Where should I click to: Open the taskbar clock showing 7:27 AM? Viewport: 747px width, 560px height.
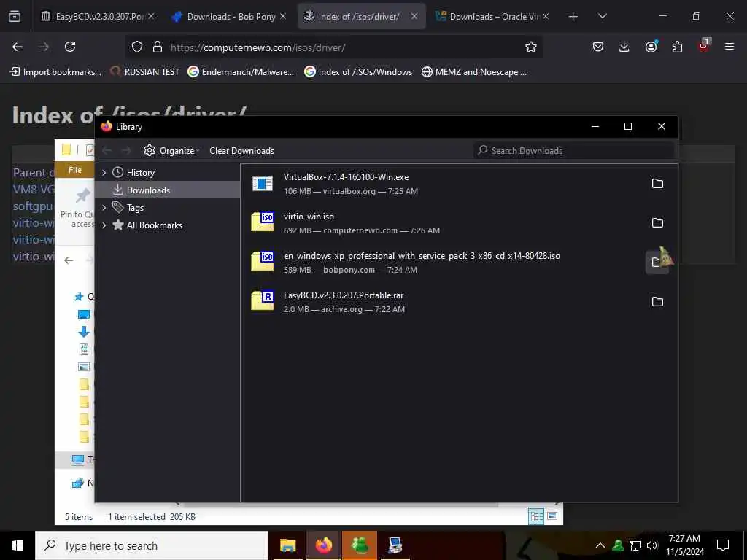[x=684, y=545]
